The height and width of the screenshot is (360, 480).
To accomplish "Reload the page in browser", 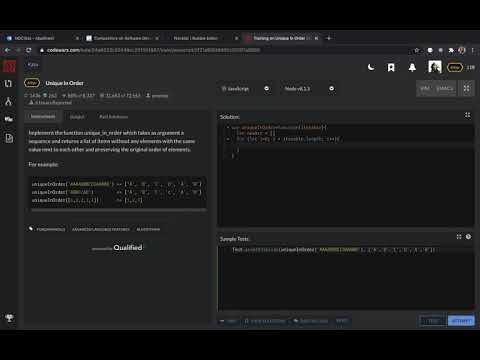I will [x=29, y=50].
